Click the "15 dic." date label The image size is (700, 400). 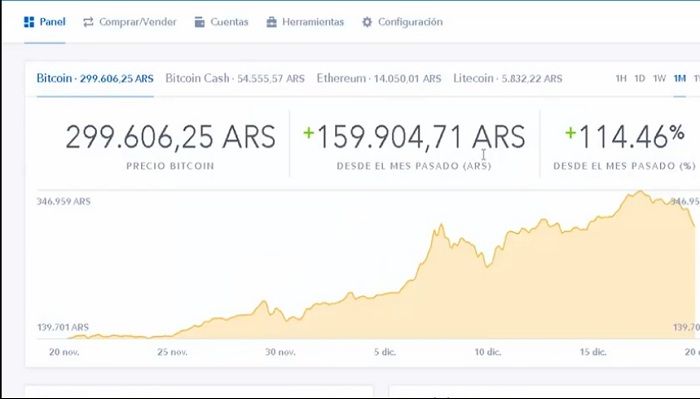(x=592, y=352)
